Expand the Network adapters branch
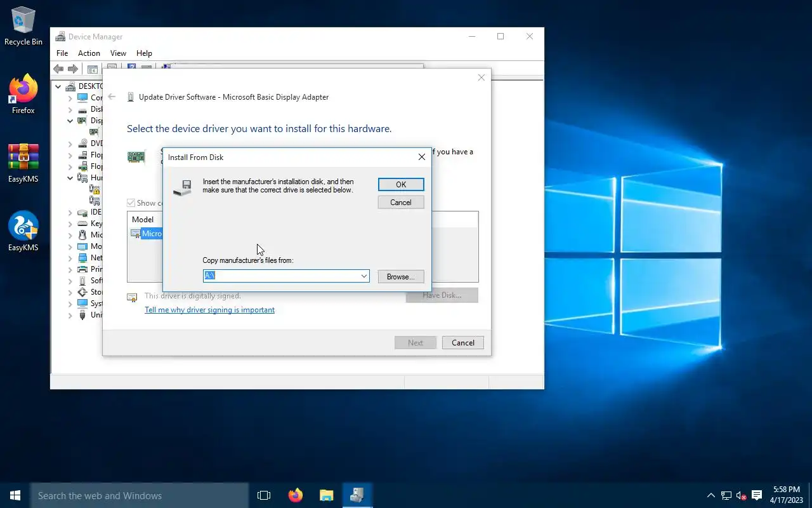 tap(70, 258)
